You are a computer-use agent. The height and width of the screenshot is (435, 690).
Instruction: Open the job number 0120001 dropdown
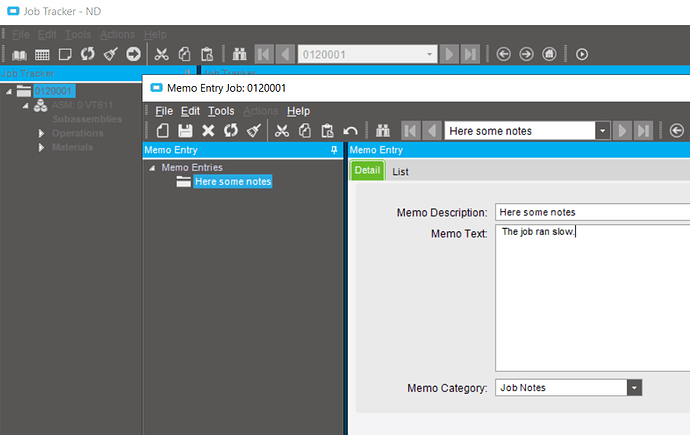pyautogui.click(x=429, y=55)
